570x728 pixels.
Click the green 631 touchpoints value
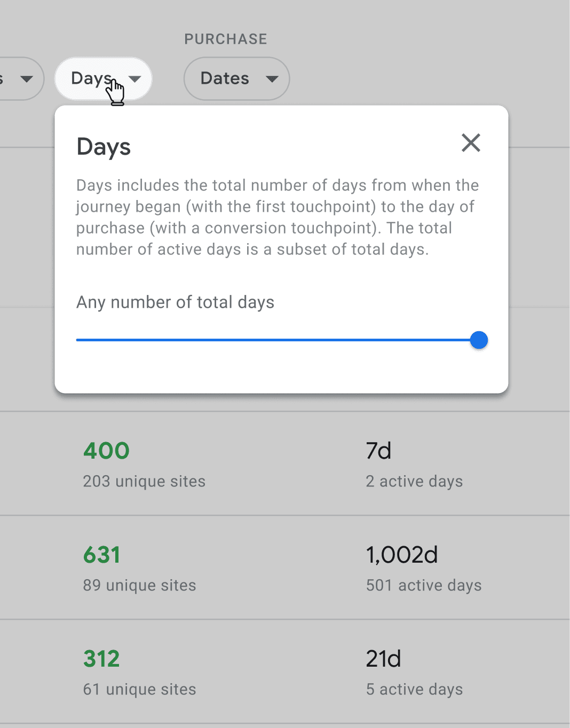pos(102,555)
